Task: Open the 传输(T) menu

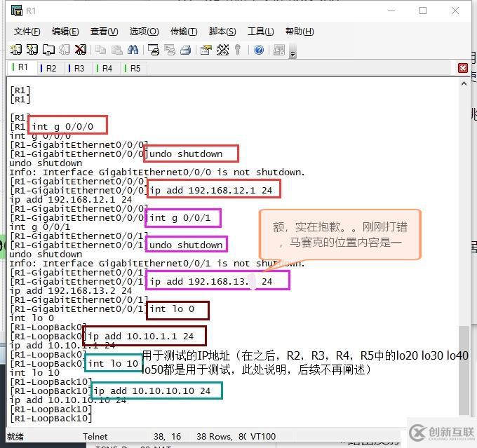Action: [184, 32]
